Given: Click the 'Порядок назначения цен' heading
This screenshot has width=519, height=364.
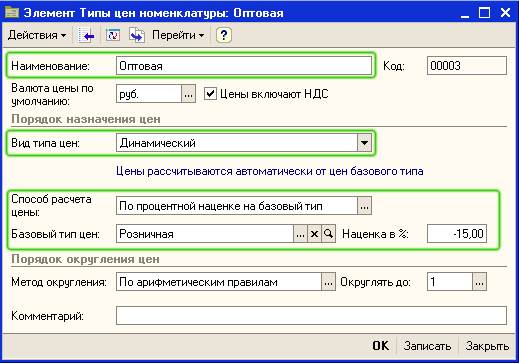Looking at the screenshot, I should click(86, 119).
